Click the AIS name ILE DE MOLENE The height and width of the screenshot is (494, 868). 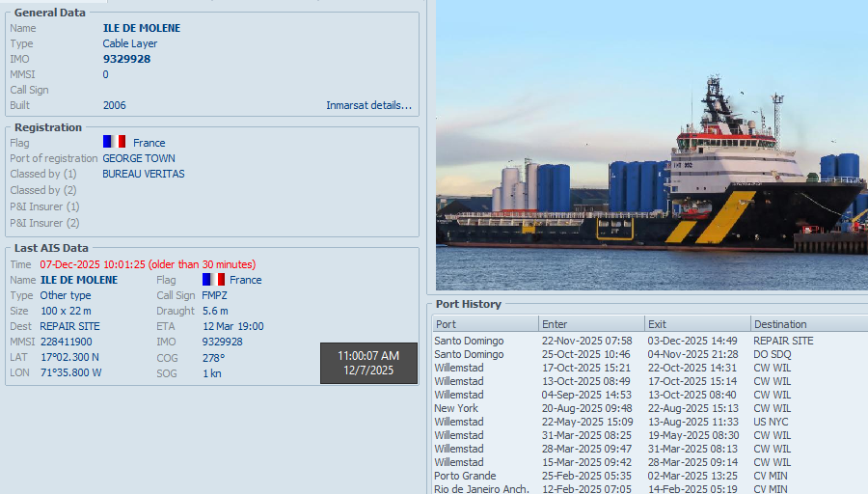point(79,280)
